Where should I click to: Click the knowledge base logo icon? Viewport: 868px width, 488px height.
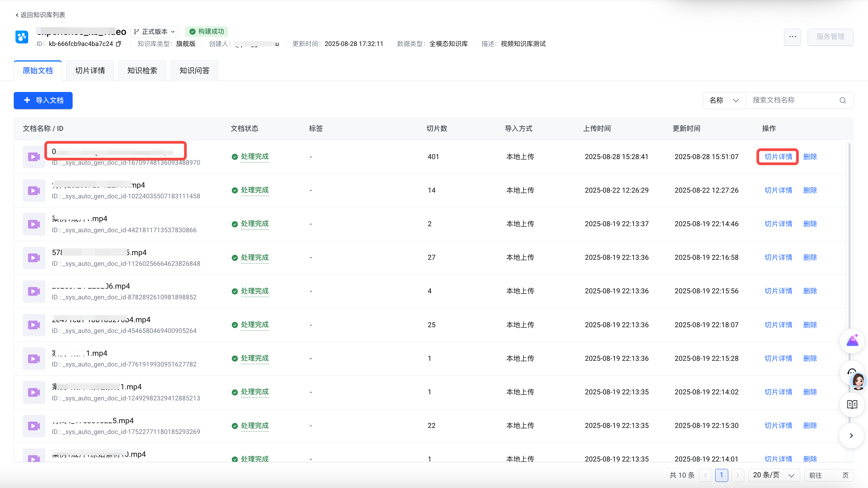(x=22, y=37)
